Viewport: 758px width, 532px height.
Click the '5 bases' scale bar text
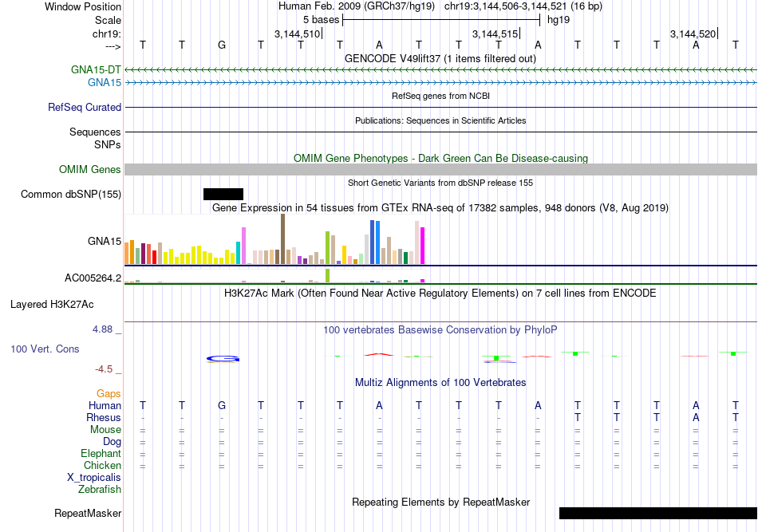(x=322, y=20)
